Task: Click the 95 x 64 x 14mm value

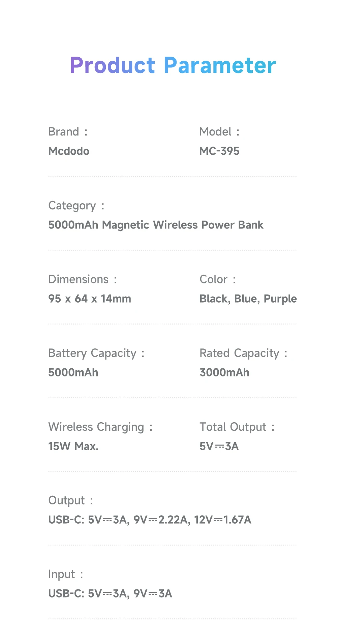Action: [90, 299]
